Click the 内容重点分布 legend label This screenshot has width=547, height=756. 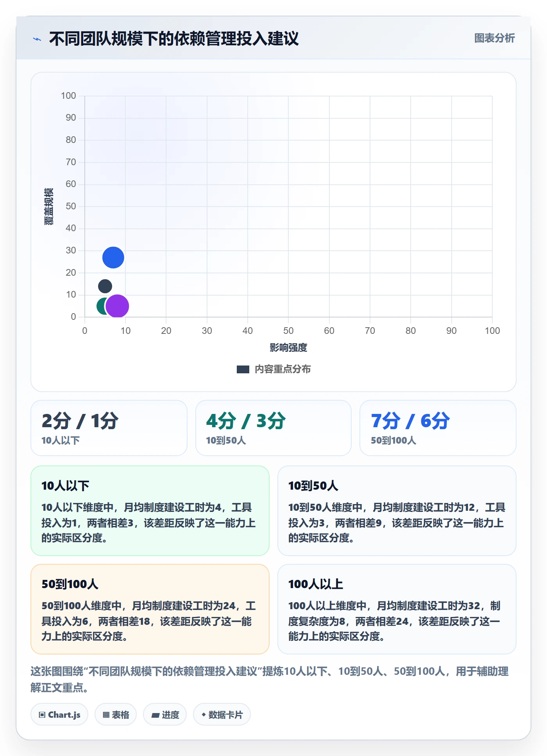pyautogui.click(x=282, y=369)
